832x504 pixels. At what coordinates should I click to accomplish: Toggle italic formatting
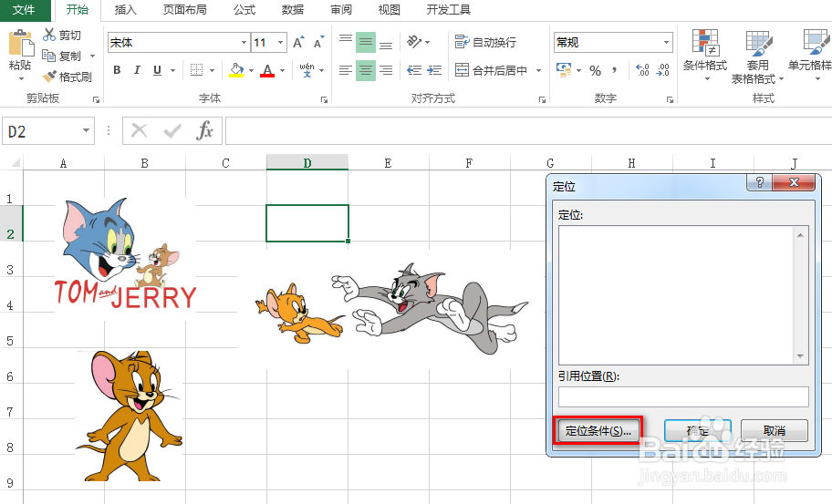tap(137, 70)
